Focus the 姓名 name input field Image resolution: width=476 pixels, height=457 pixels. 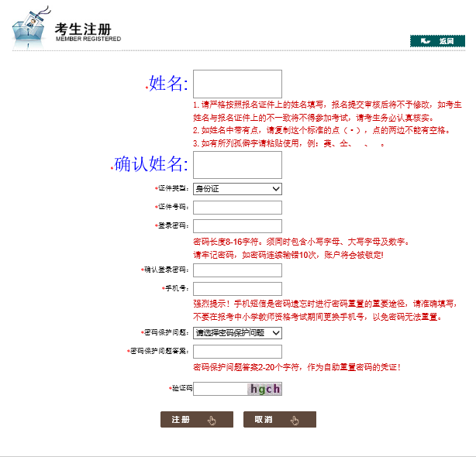[236, 84]
